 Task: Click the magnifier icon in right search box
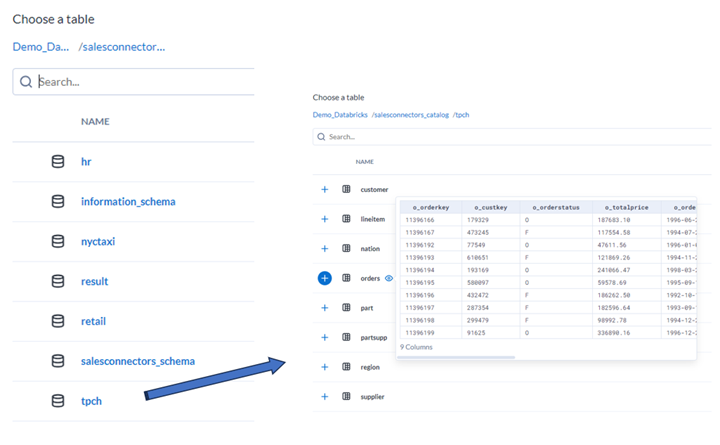pyautogui.click(x=321, y=137)
